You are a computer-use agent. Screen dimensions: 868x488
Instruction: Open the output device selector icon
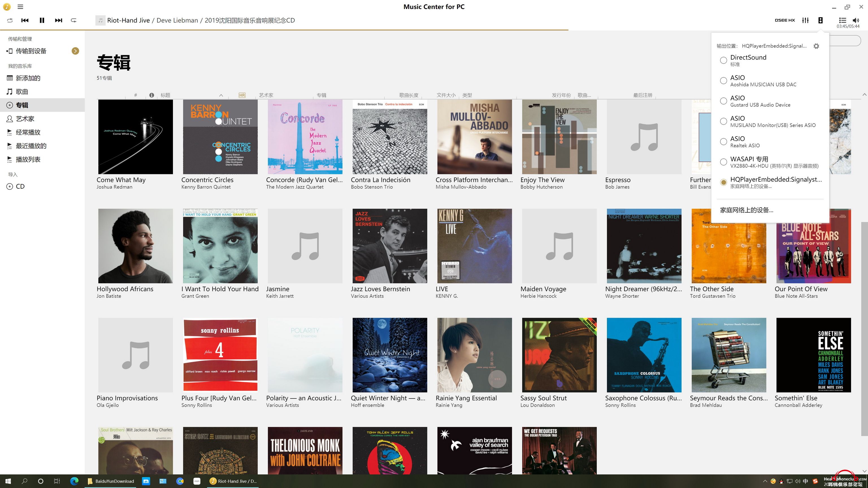821,20
